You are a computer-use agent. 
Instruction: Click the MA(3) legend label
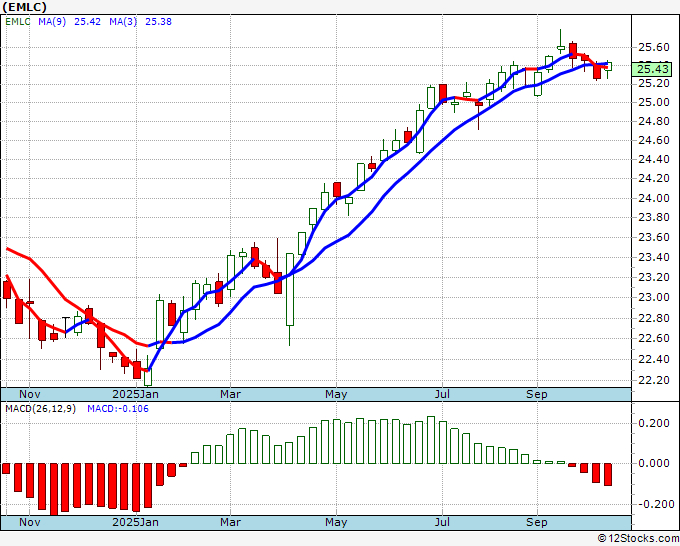123,22
